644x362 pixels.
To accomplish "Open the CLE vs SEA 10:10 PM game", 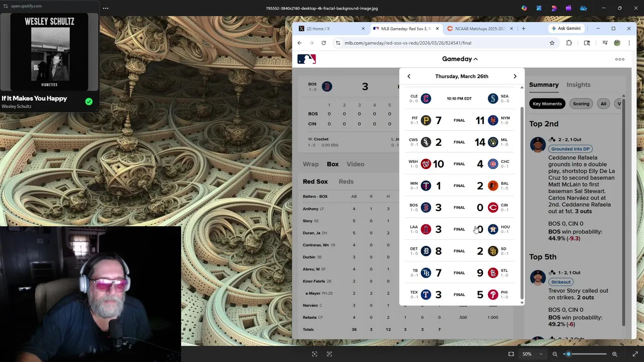I will [x=459, y=99].
